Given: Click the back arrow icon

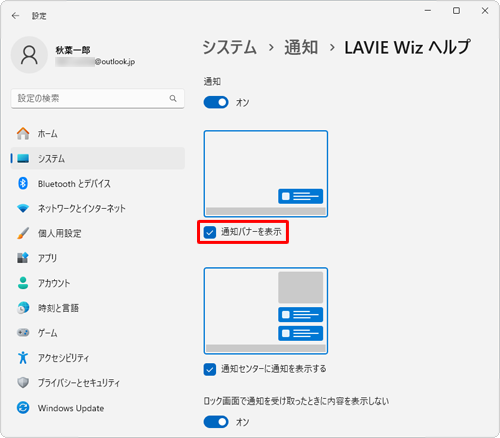Looking at the screenshot, I should tap(15, 16).
